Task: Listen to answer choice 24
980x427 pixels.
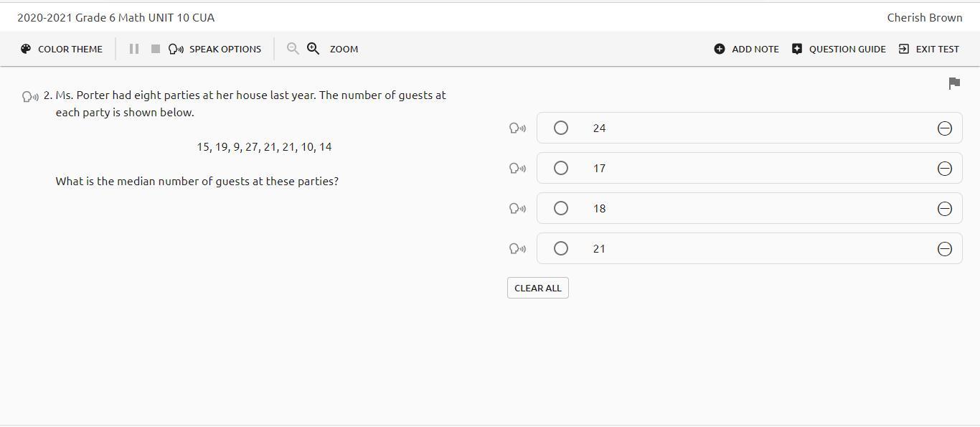Action: point(517,128)
